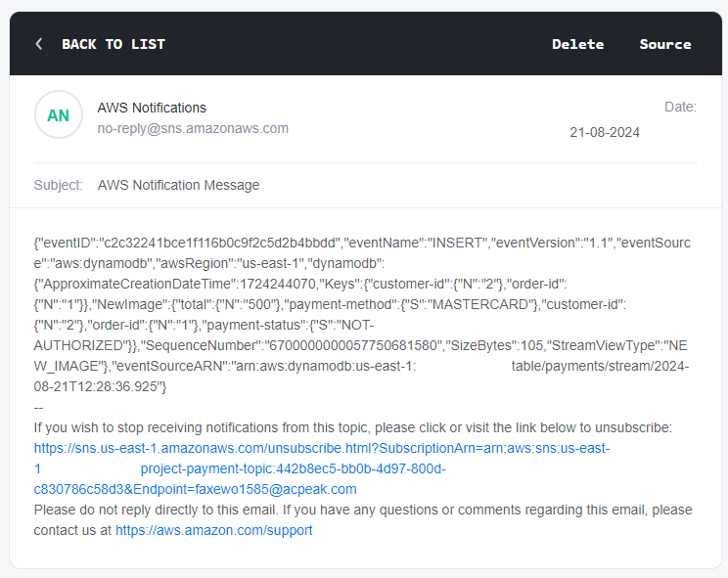Click the 'If you wish to stop' sentence

pos(353,427)
